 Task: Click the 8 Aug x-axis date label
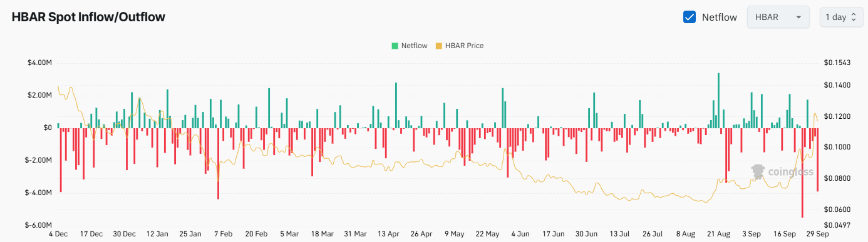tap(685, 234)
